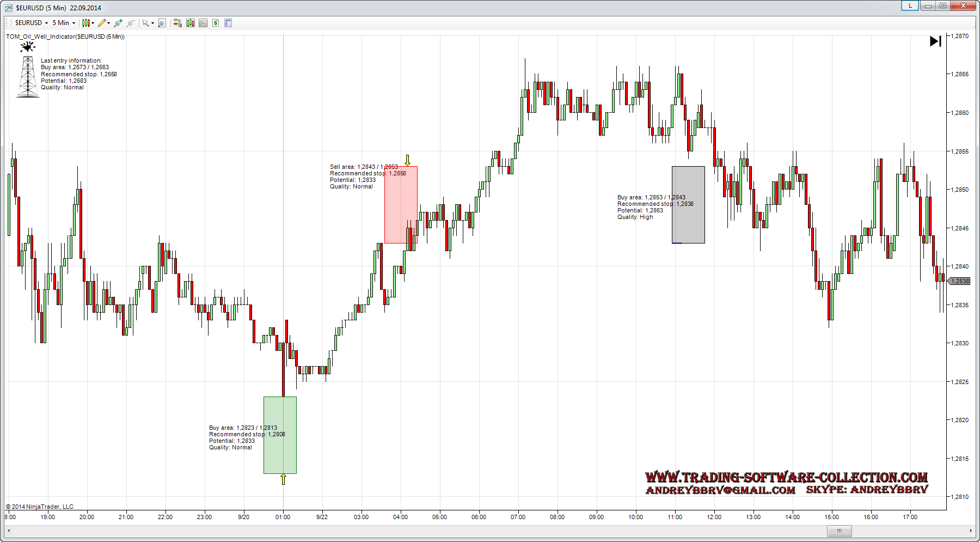Open the Indicators candlestick icon
This screenshot has height=542, width=980.
(190, 23)
